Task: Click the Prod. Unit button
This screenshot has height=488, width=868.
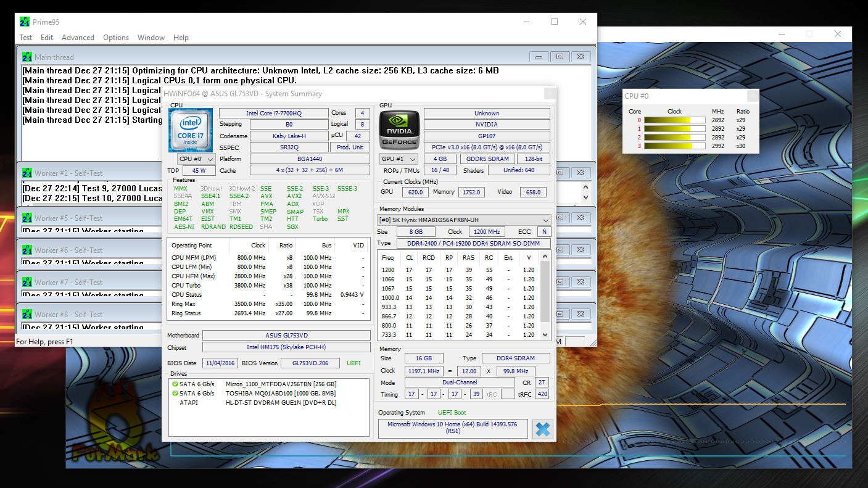Action: [350, 147]
